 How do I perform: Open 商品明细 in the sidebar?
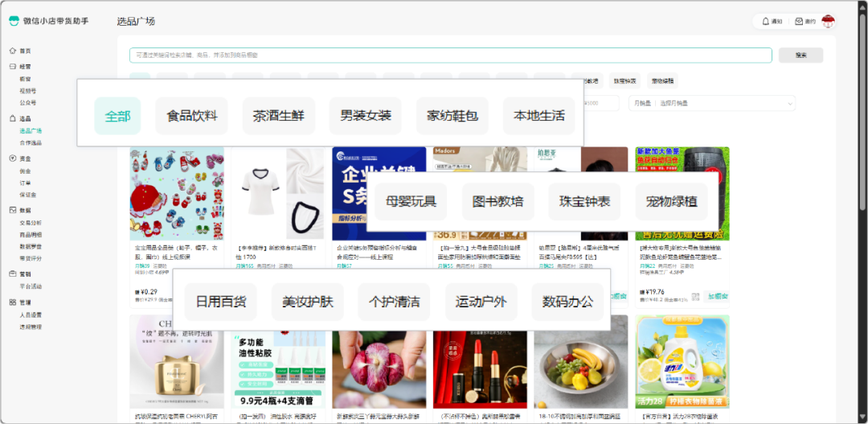click(31, 235)
